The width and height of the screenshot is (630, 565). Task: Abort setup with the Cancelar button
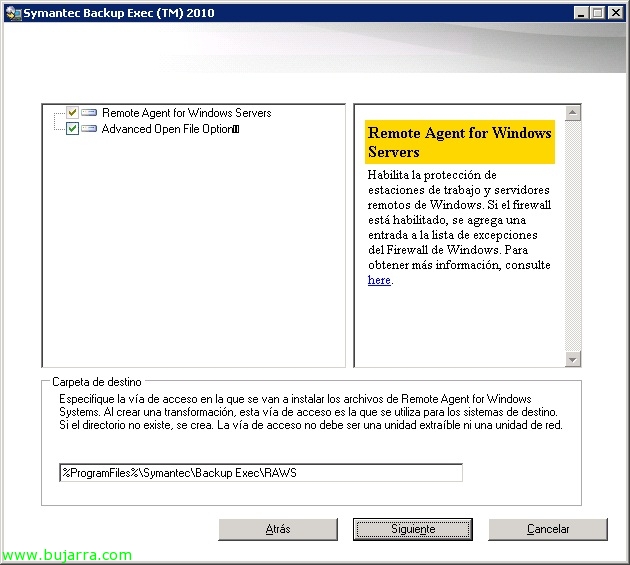548,529
